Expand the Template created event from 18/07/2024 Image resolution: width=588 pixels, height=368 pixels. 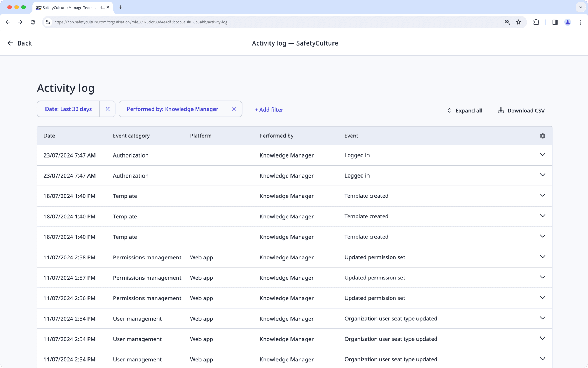(543, 195)
